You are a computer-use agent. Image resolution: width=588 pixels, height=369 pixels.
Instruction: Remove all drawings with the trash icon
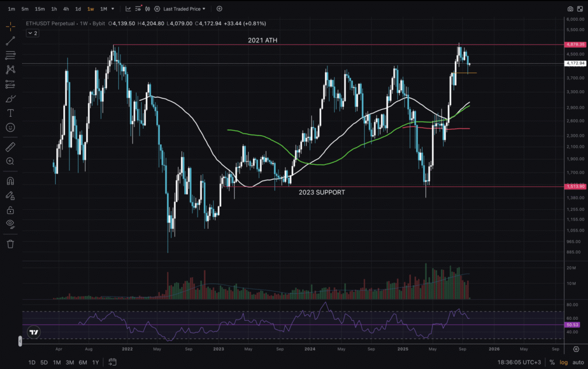coord(10,244)
